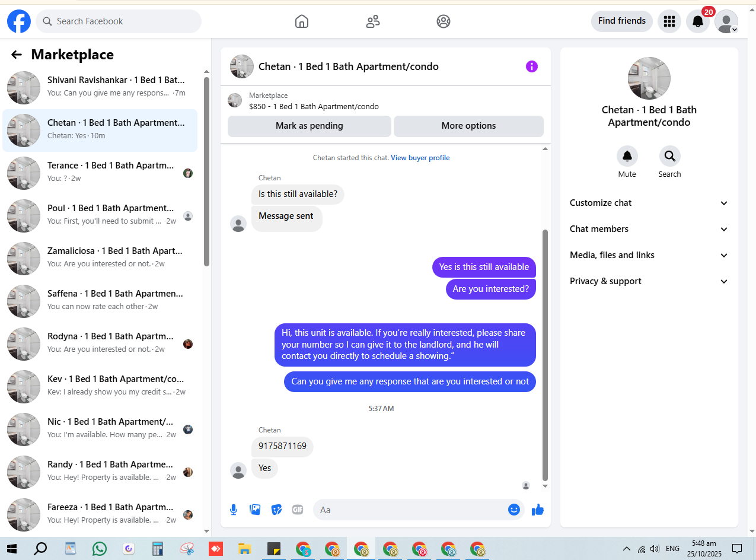
Task: Choose a sticker icon
Action: point(276,510)
